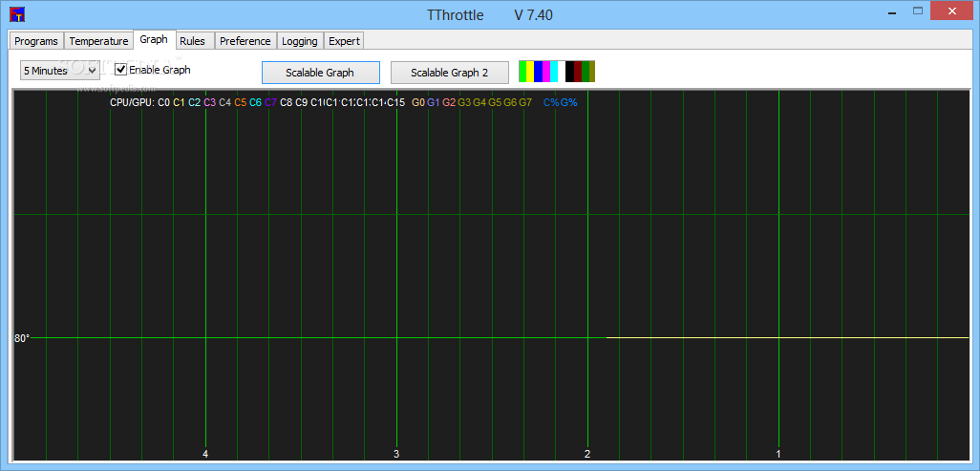Switch to the Logging tab
The height and width of the screenshot is (471, 980).
click(300, 41)
